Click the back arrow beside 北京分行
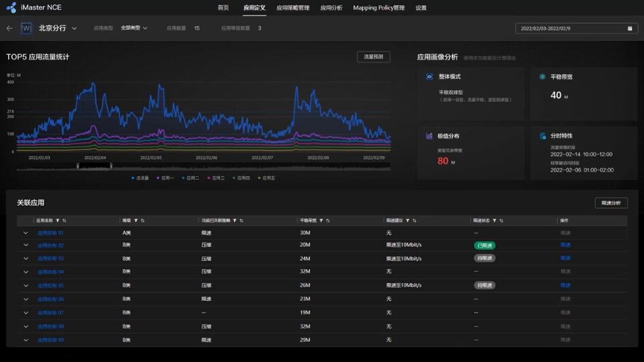This screenshot has height=362, width=644. click(x=9, y=28)
